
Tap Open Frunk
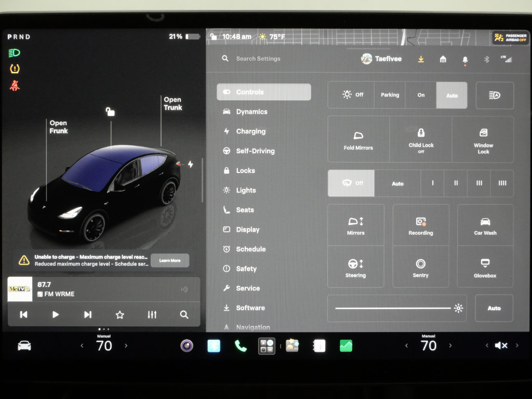pyautogui.click(x=58, y=127)
